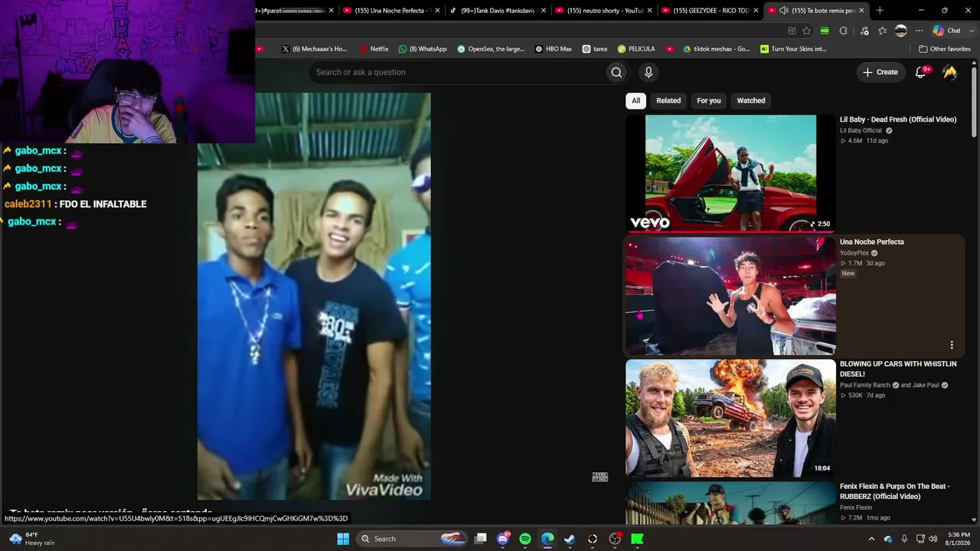Open the tiktok mechax bookmark

(716, 49)
